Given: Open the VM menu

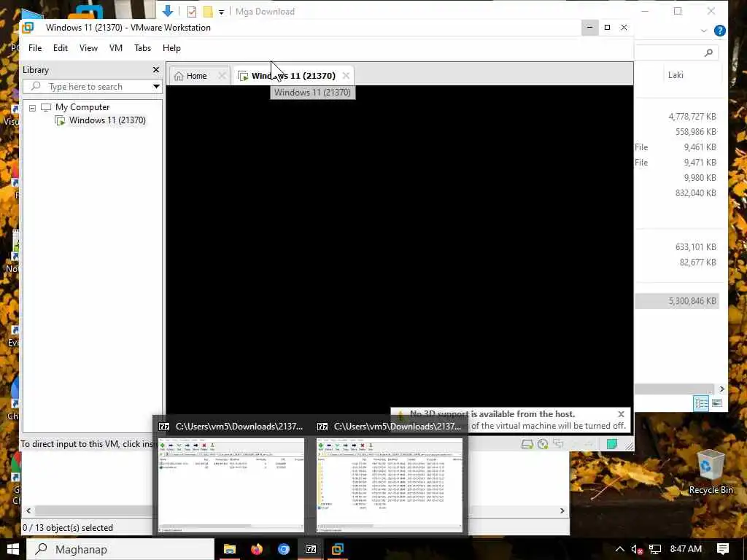Looking at the screenshot, I should tap(116, 48).
